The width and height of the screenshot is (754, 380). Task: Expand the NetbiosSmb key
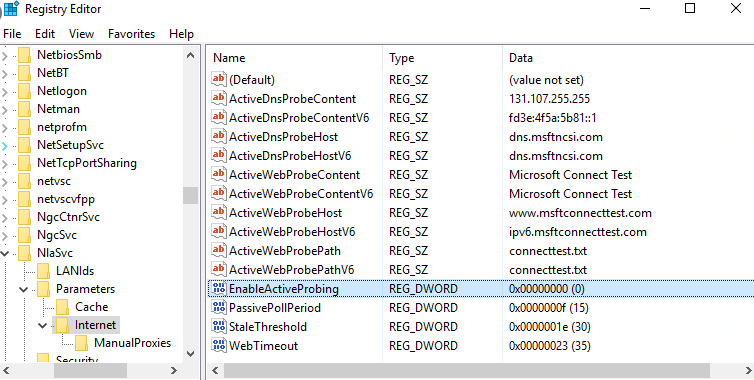[x=5, y=55]
